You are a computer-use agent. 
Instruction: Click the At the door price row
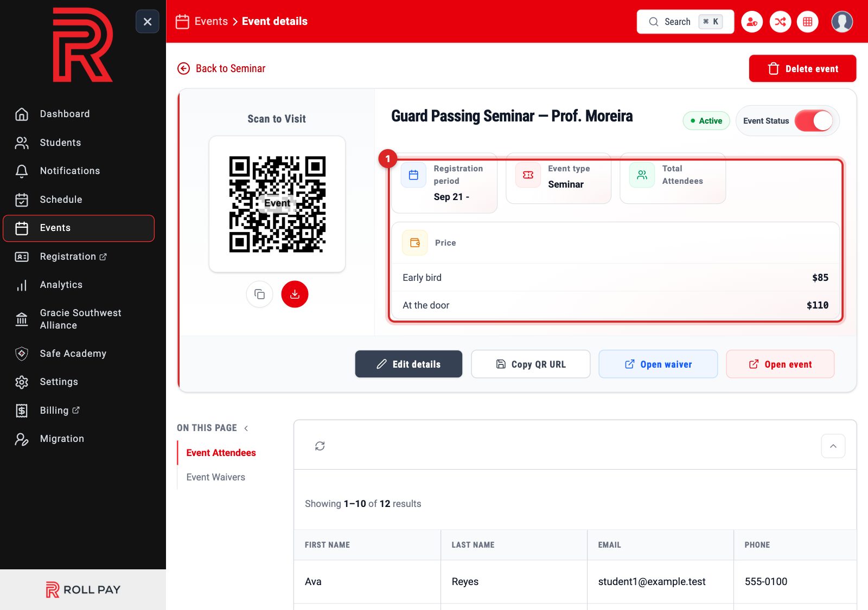coord(616,305)
